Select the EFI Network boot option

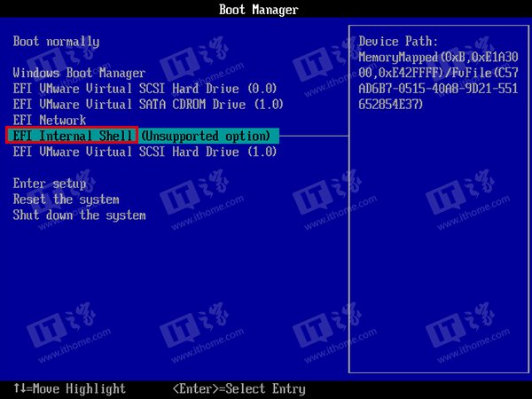coord(49,120)
